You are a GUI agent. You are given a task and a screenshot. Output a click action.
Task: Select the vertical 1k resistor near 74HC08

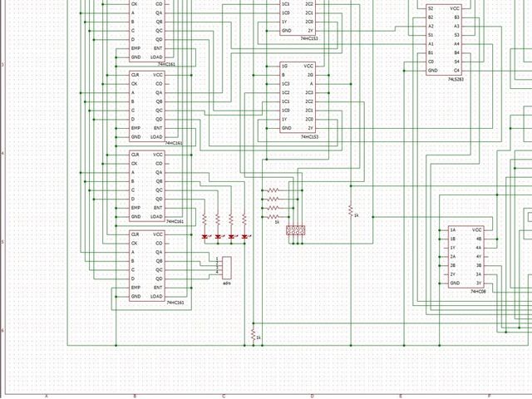point(351,211)
